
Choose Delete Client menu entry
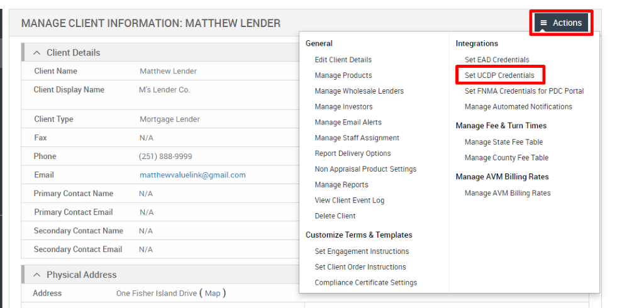(x=335, y=216)
